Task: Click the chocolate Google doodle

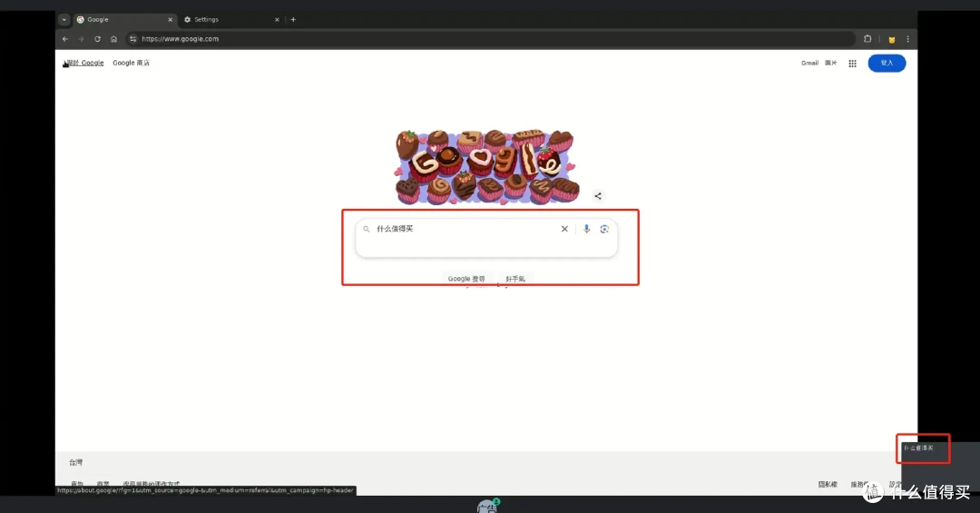Action: [x=486, y=166]
